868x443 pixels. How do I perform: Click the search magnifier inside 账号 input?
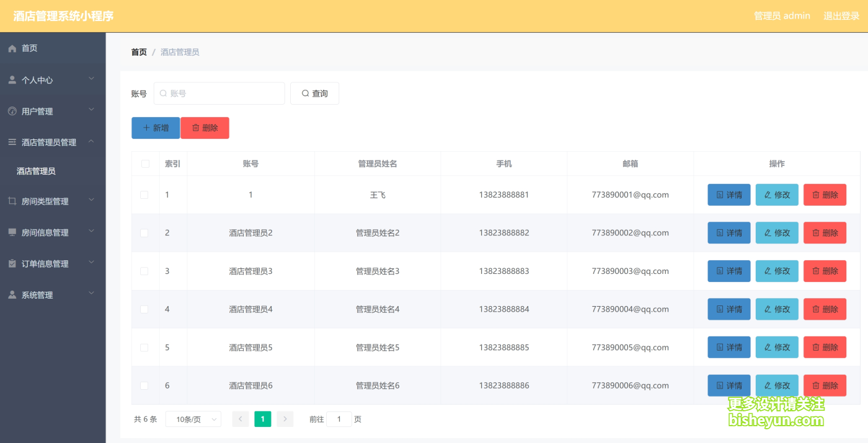pos(162,93)
